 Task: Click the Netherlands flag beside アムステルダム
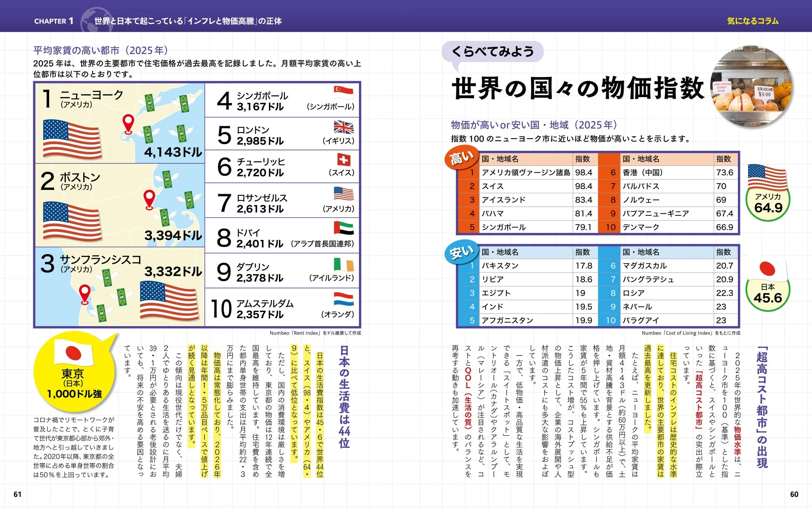pyautogui.click(x=344, y=299)
